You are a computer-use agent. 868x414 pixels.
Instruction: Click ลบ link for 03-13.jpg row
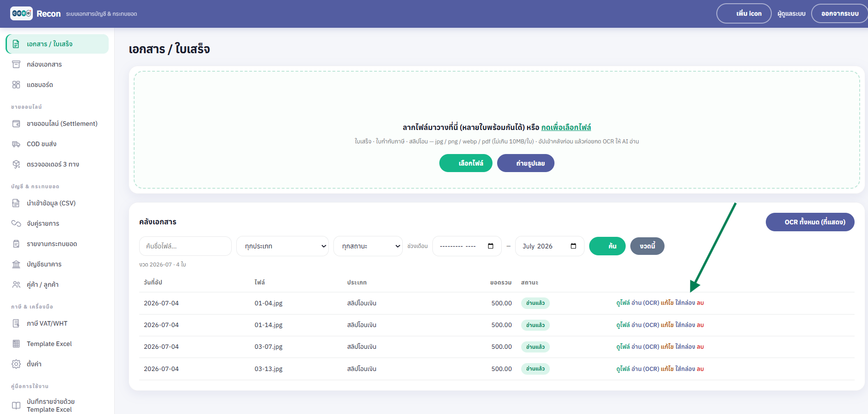point(700,369)
